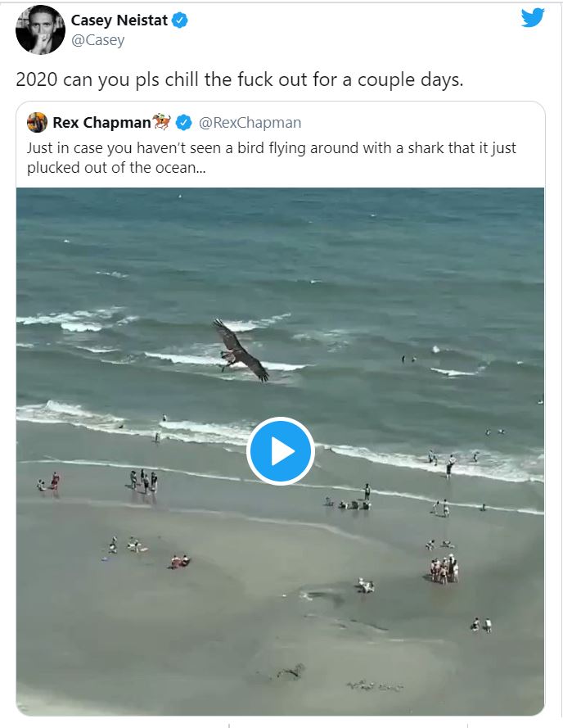Screen dimensions: 563x728
Task: Click the Twitter bird logo
Action: point(533,17)
